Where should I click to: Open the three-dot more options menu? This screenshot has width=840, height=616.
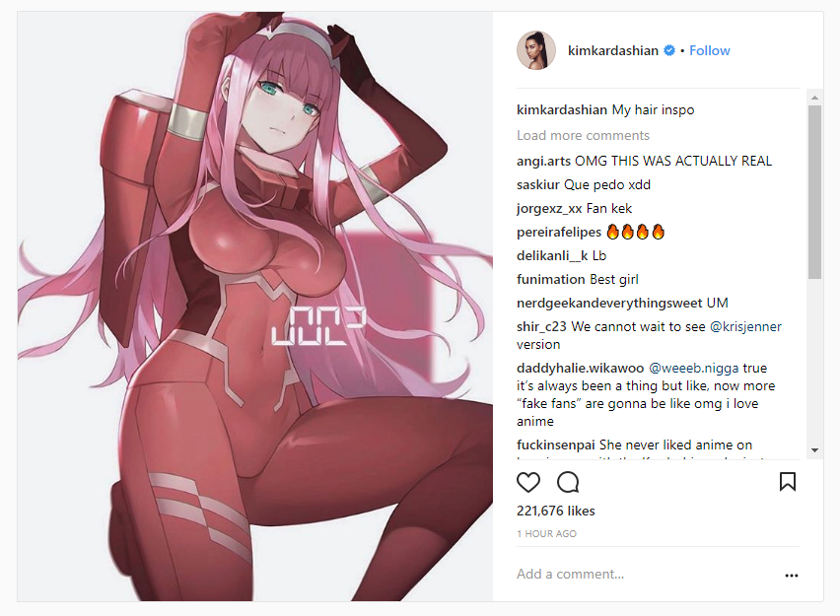(x=792, y=576)
